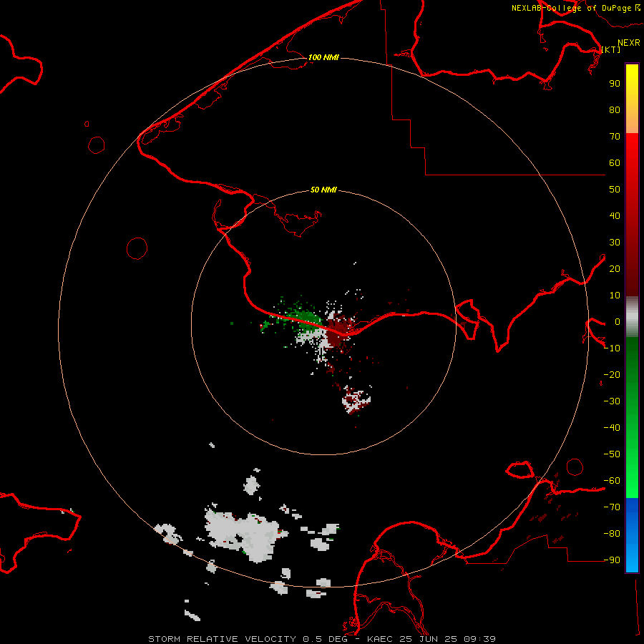The width and height of the screenshot is (644, 644).
Task: Select the 90 knot scale label
Action: (615, 84)
